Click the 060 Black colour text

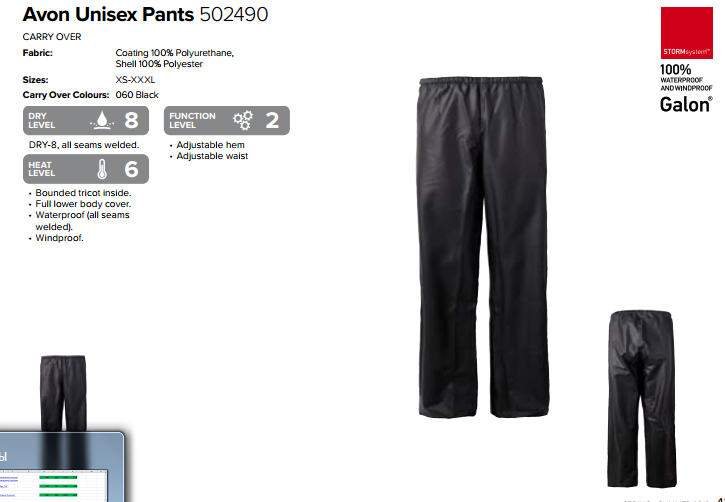[137, 95]
